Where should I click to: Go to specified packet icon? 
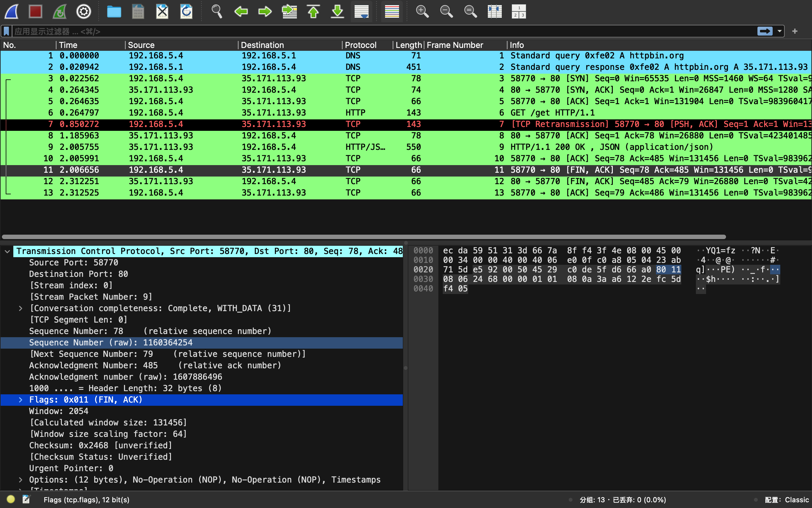pyautogui.click(x=289, y=11)
